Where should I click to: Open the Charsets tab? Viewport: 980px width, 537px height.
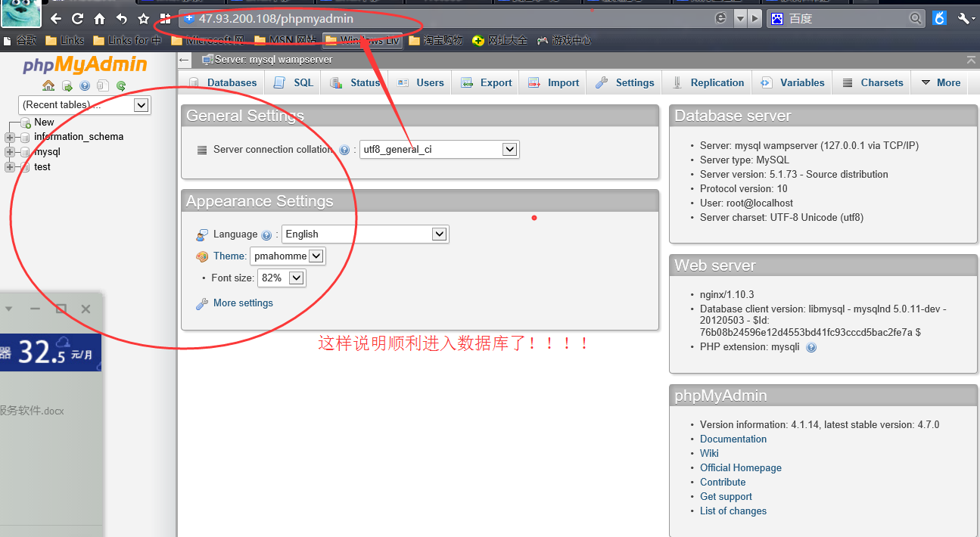point(873,83)
